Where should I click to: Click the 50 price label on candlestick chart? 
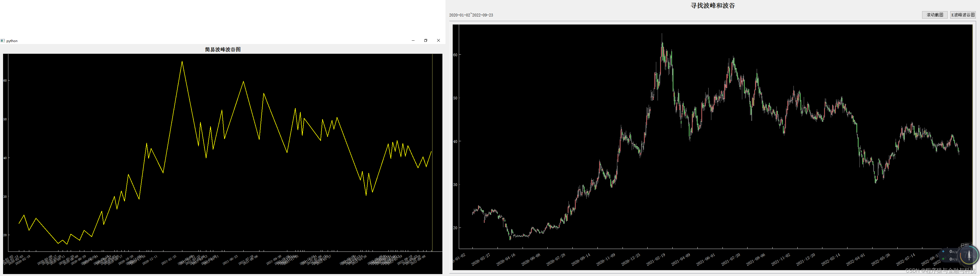tap(455, 98)
